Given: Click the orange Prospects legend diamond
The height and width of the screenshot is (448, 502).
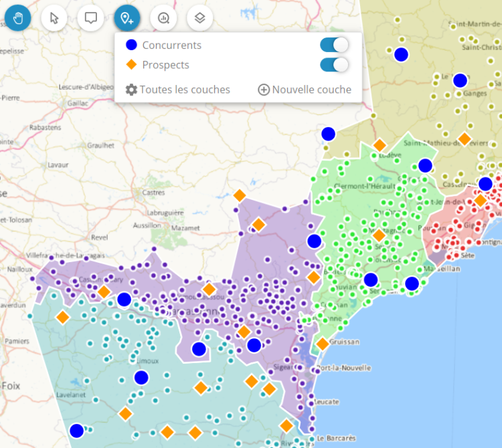Looking at the screenshot, I should click(131, 65).
